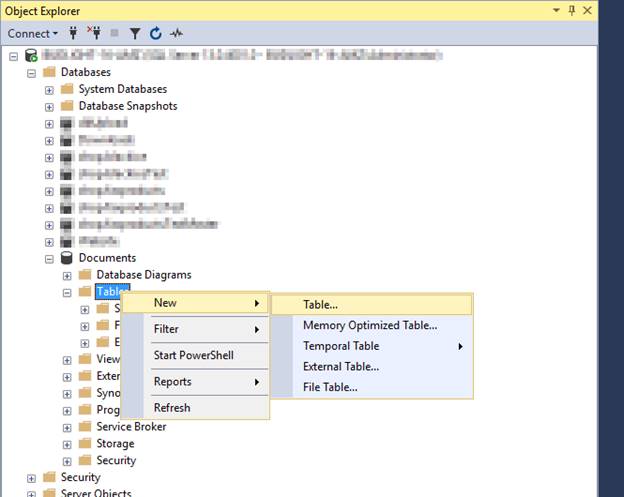Expand the System Databases node
Image resolution: width=624 pixels, height=497 pixels.
point(49,89)
